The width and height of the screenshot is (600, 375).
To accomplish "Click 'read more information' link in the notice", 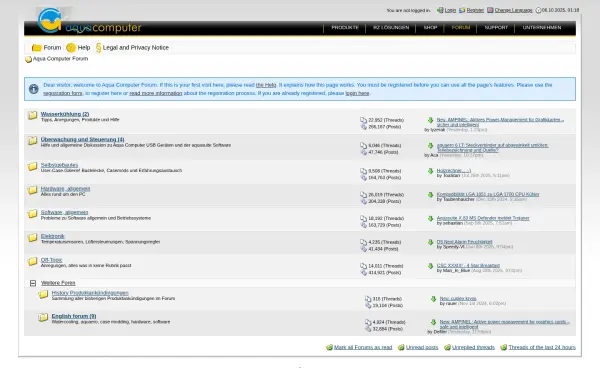I will tap(156, 93).
